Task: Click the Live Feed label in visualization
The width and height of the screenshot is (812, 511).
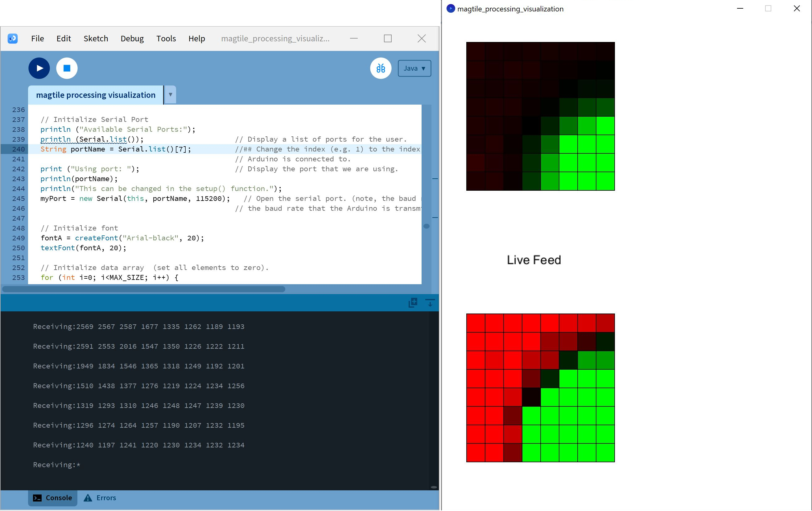Action: [x=534, y=260]
